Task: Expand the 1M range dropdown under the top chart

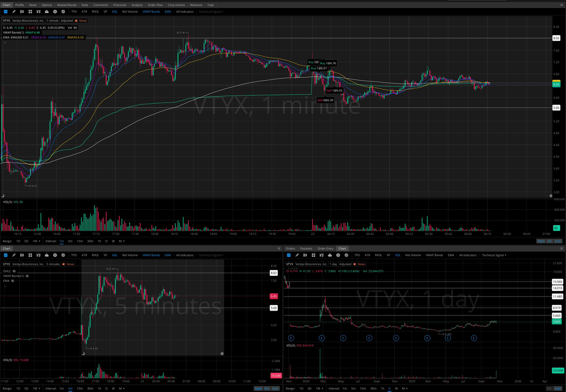Action: coord(37,241)
